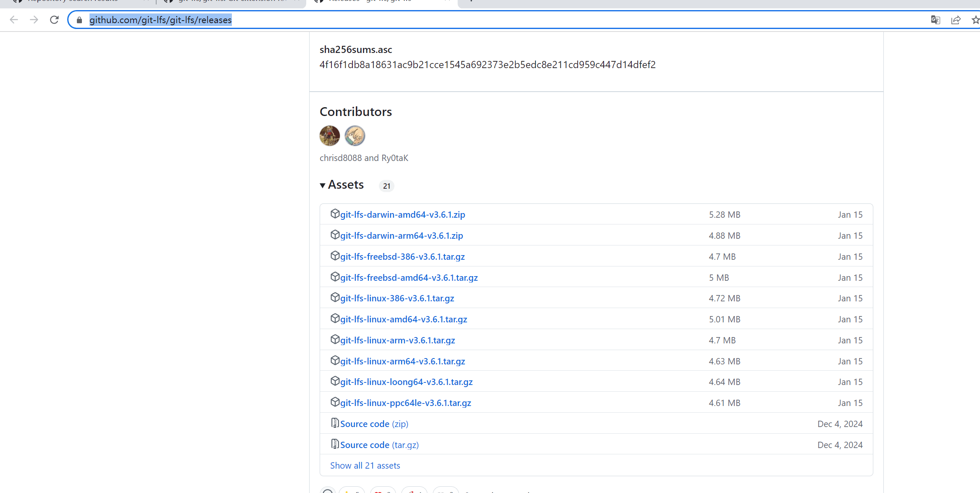The width and height of the screenshot is (980, 493).
Task: Download git-lfs-linux-amd64-v3.6.1.tar.gz
Action: pyautogui.click(x=403, y=319)
